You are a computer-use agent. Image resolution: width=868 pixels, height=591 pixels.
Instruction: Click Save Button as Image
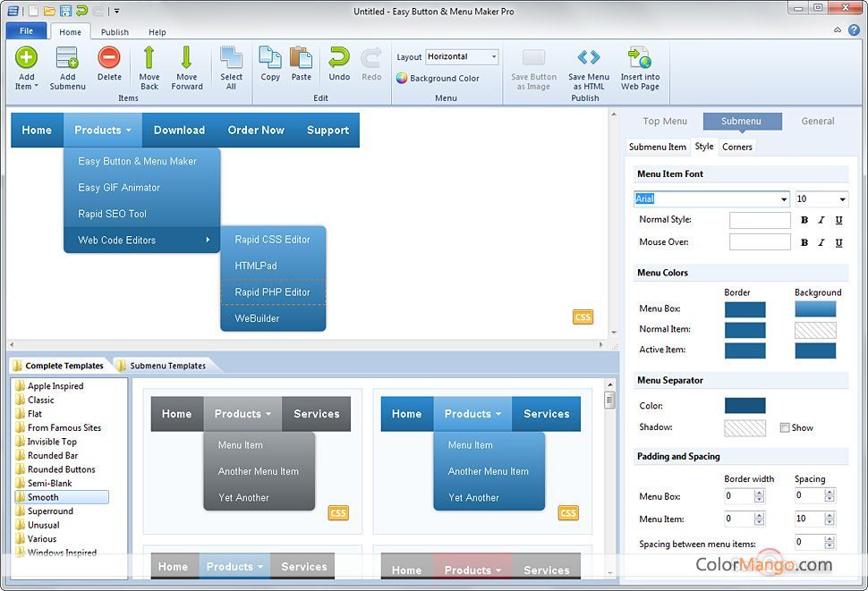tap(533, 69)
